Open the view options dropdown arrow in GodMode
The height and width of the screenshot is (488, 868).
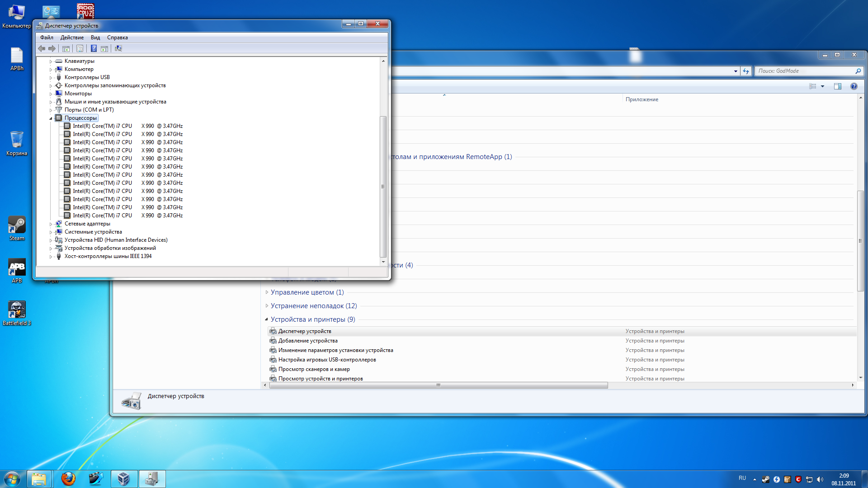click(822, 86)
